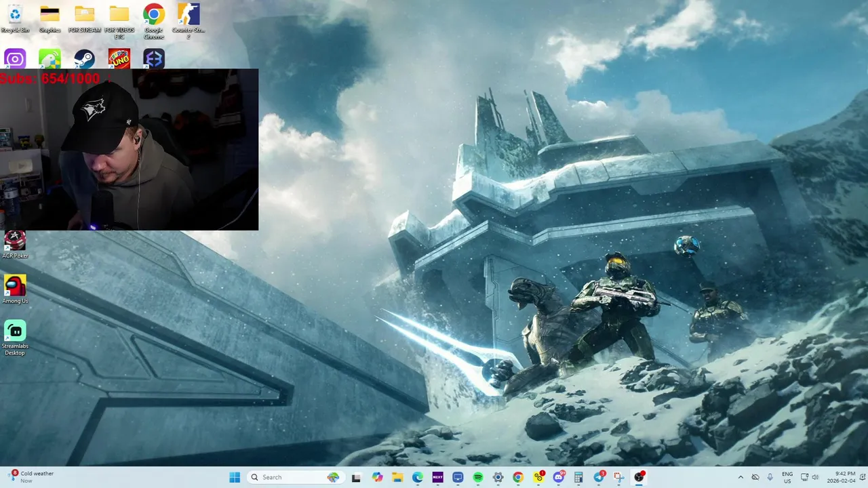Select the Graphics folder on desktop

50,18
